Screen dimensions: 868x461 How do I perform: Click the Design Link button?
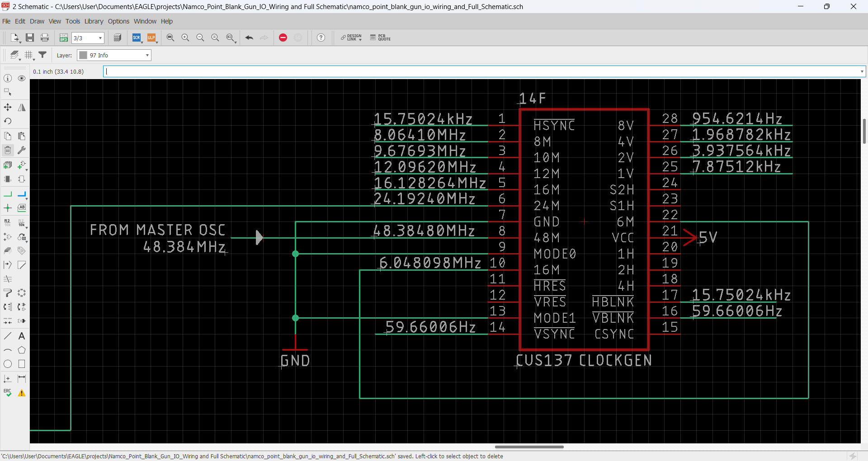[351, 38]
